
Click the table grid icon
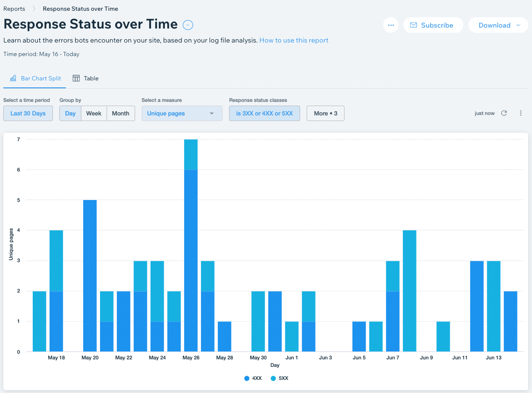76,79
